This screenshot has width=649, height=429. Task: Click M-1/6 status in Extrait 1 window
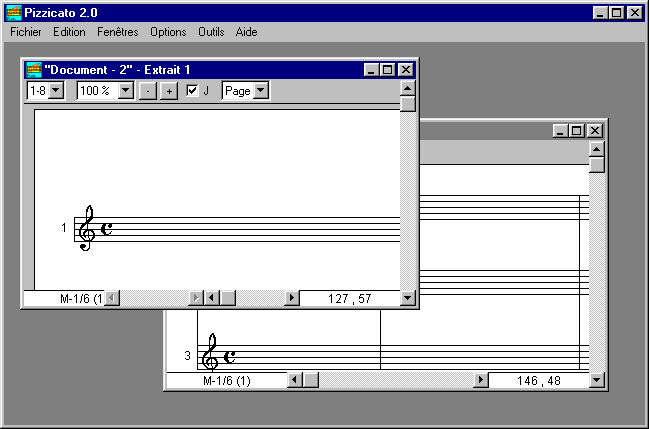click(81, 299)
